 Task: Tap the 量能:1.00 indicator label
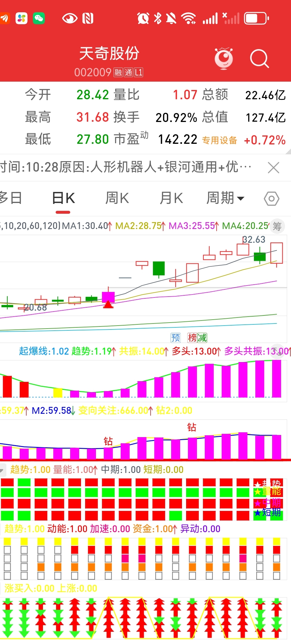pyautogui.click(x=75, y=470)
